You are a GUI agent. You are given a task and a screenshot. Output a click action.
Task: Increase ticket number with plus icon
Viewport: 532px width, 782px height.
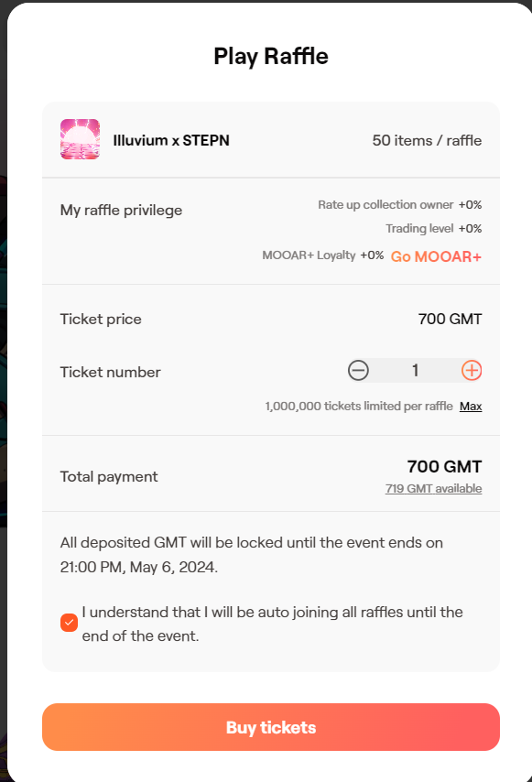(x=472, y=371)
